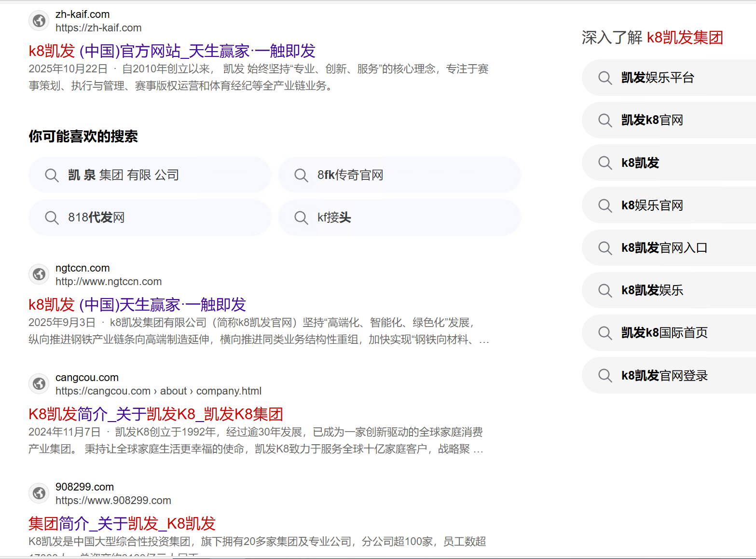Click the date 2024年11月7日 in the cangcou result

pos(64,432)
